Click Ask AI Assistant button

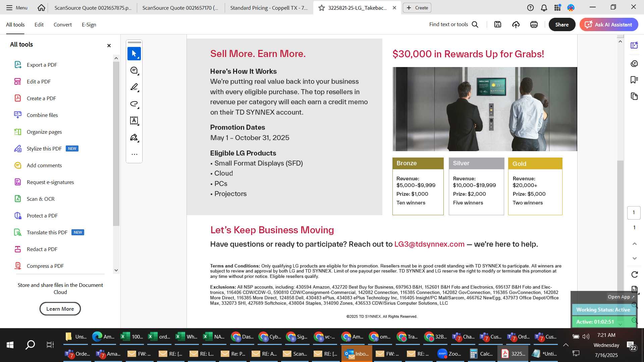pyautogui.click(x=609, y=24)
